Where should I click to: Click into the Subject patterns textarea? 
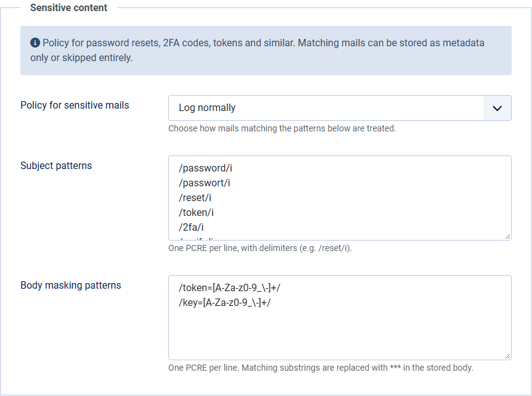340,198
